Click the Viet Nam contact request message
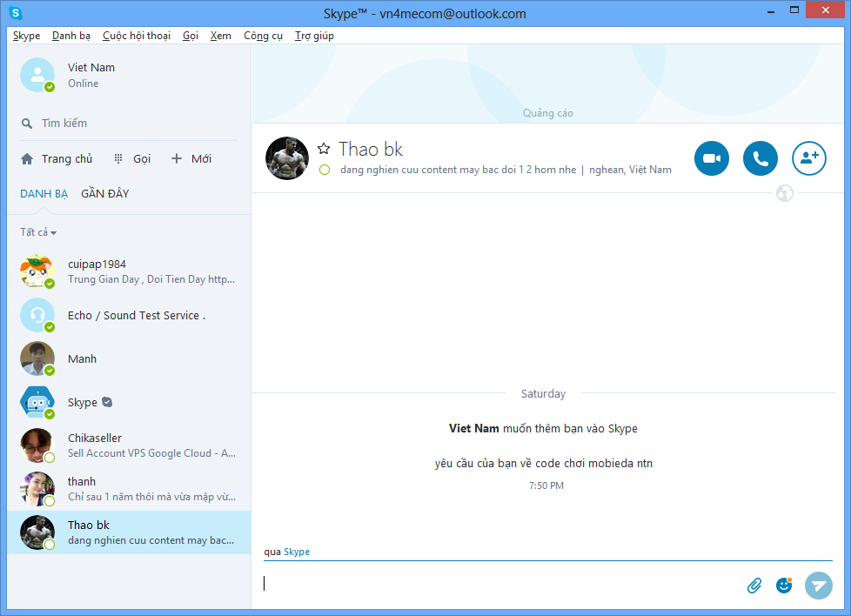851x616 pixels. coord(543,428)
